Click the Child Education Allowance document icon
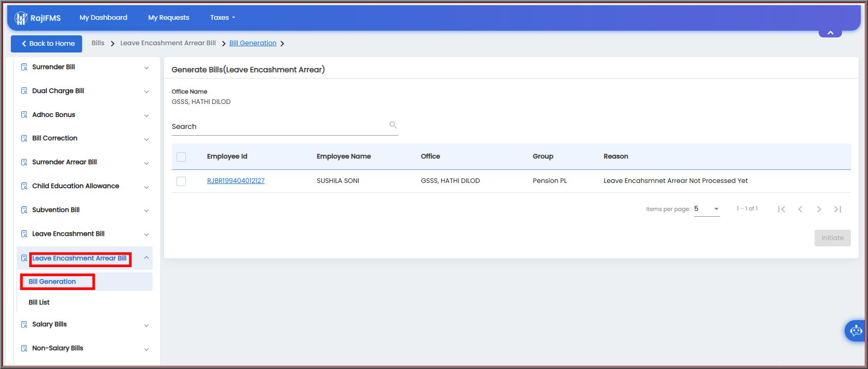 click(24, 186)
